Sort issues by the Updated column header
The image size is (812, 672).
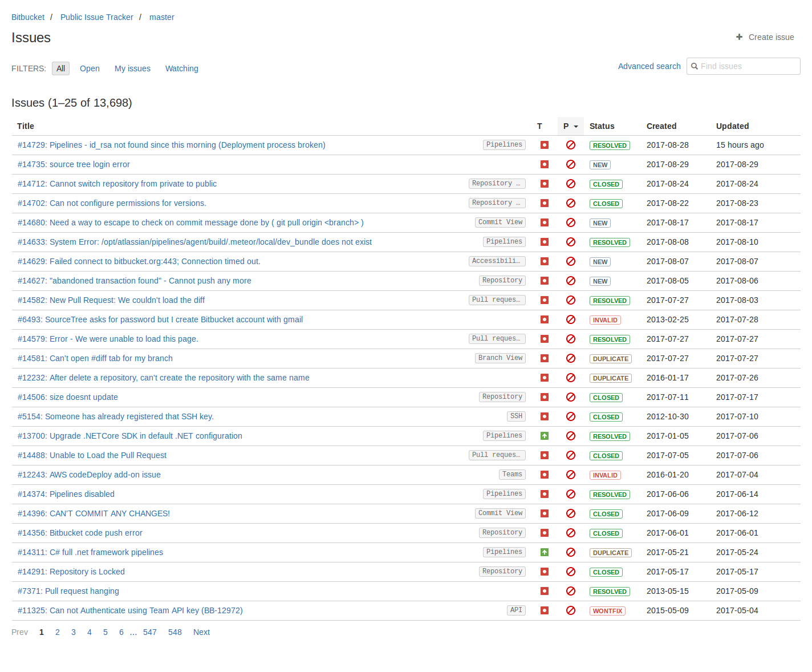732,126
